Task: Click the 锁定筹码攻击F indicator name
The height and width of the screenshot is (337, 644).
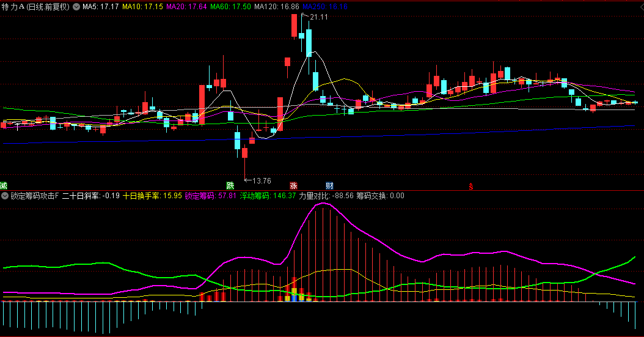Action: [35, 196]
